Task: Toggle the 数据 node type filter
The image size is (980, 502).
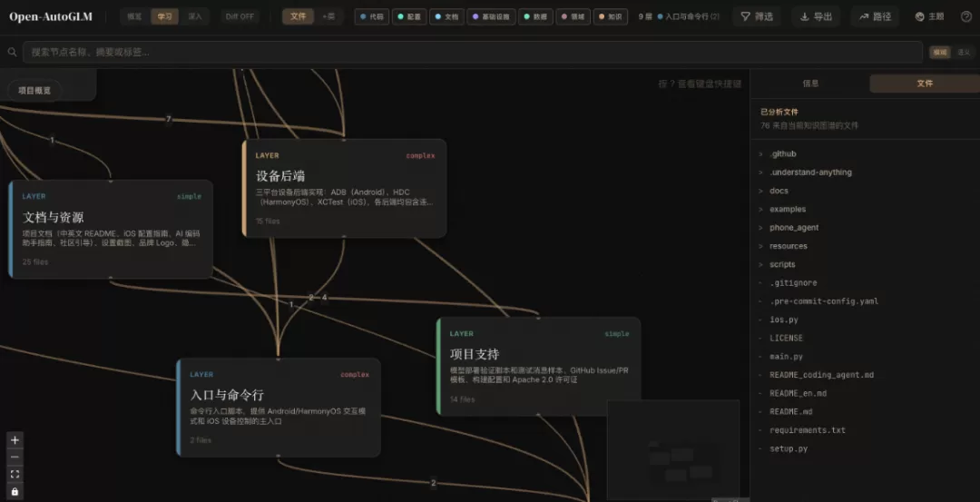Action: pos(535,17)
